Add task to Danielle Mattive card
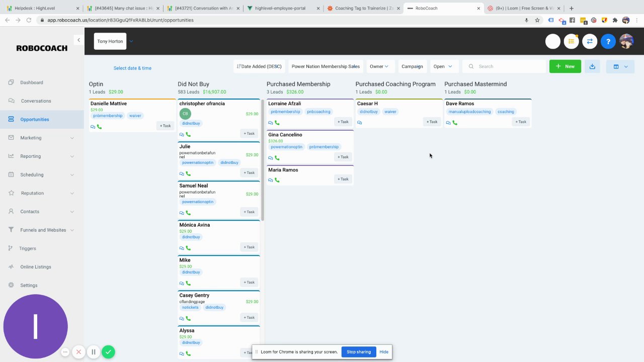The height and width of the screenshot is (362, 644). pos(166,126)
